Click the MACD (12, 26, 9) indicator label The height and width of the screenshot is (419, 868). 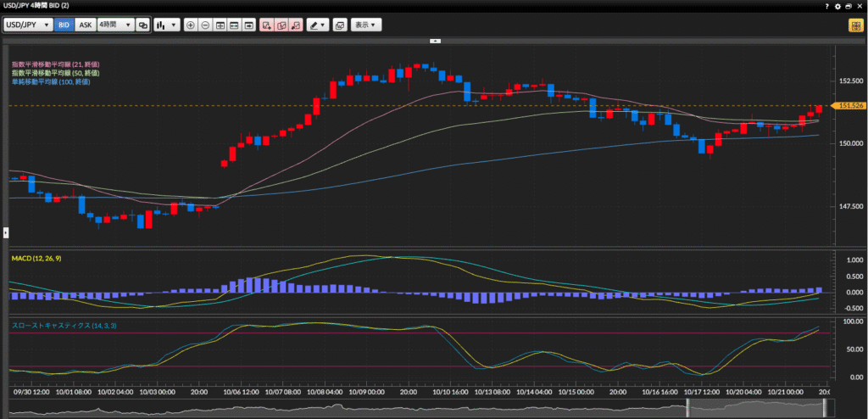36,258
